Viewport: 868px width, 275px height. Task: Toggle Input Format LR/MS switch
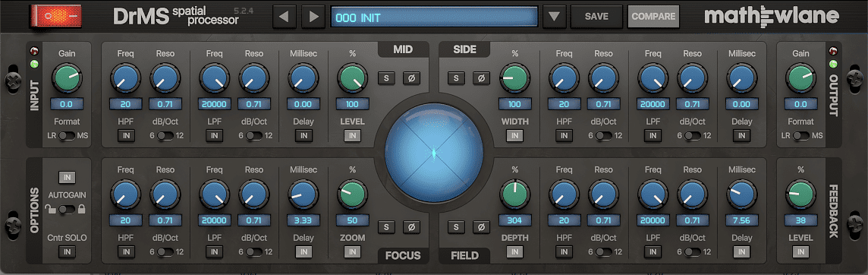(x=67, y=136)
